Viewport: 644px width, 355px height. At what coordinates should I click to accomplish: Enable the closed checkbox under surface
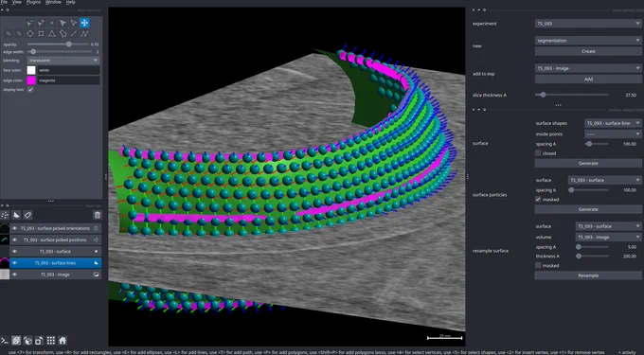click(538, 153)
